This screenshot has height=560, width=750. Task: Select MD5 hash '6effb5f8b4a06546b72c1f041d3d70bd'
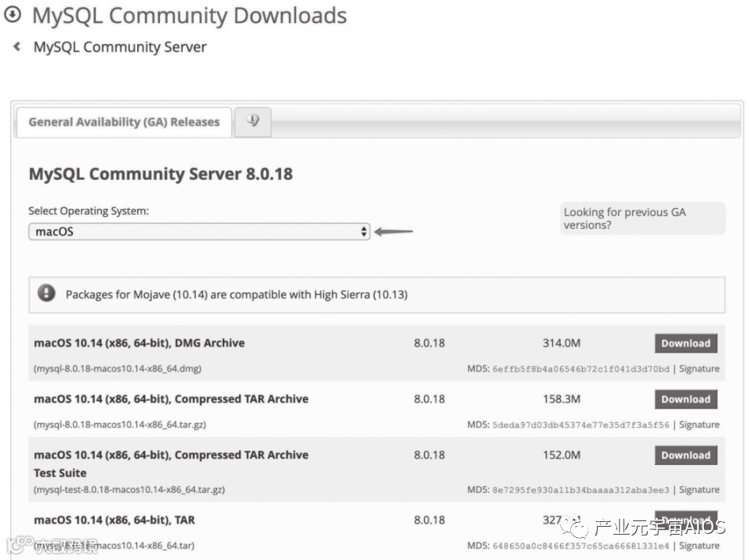coord(581,369)
